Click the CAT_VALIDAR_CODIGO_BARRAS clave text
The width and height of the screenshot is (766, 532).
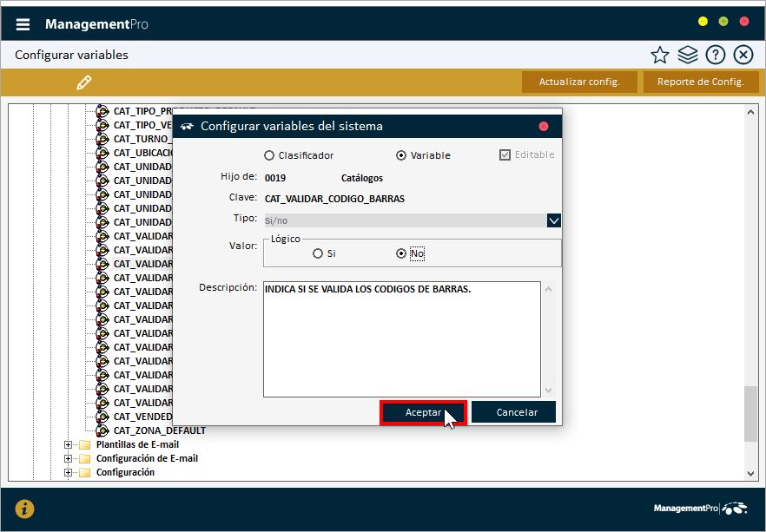[334, 199]
